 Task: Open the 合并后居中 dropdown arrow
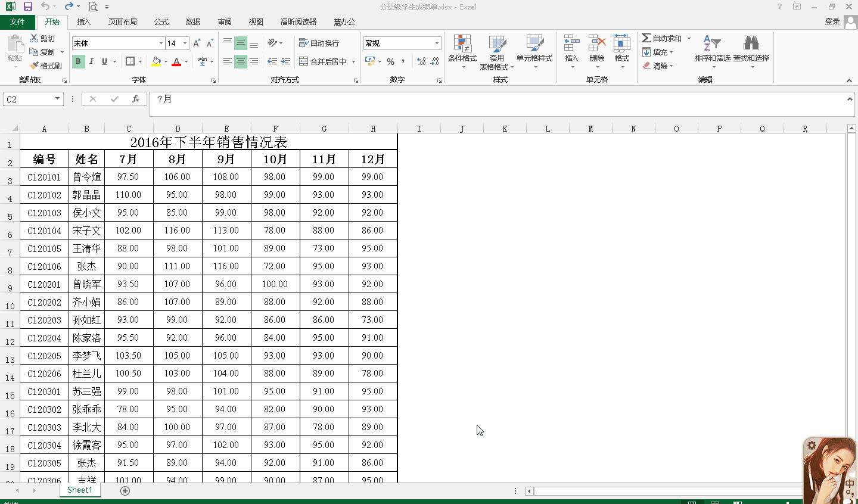coord(353,61)
